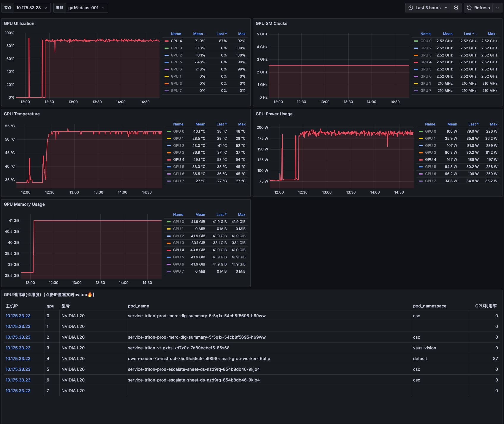Screen dimensions: 504x424
Task: Click GPU 6 max power value 250 W
Action: [x=492, y=174]
